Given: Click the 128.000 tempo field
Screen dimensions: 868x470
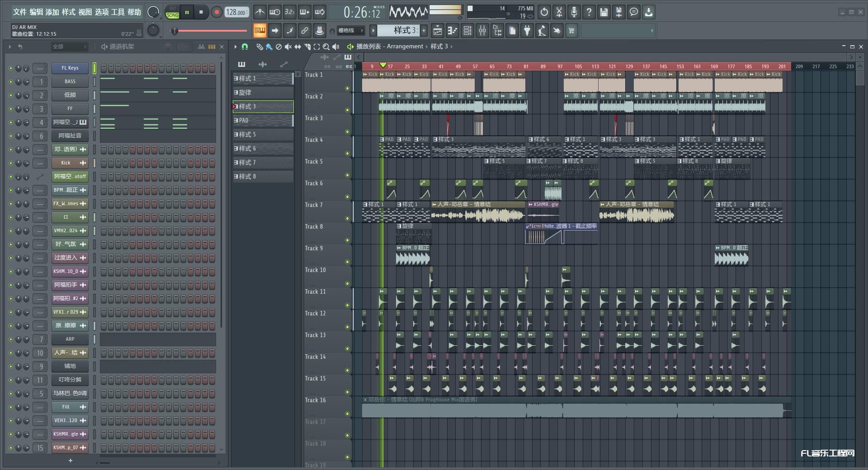Looking at the screenshot, I should (237, 12).
